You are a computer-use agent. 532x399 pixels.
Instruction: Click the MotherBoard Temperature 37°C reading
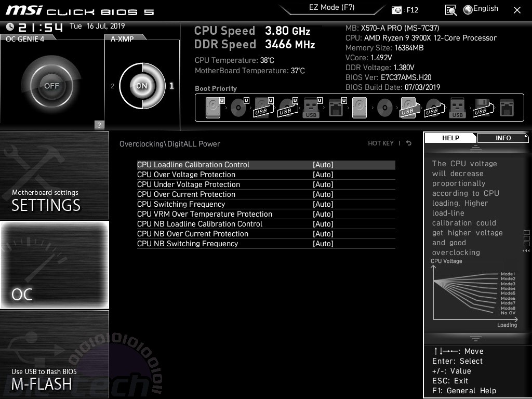(250, 71)
